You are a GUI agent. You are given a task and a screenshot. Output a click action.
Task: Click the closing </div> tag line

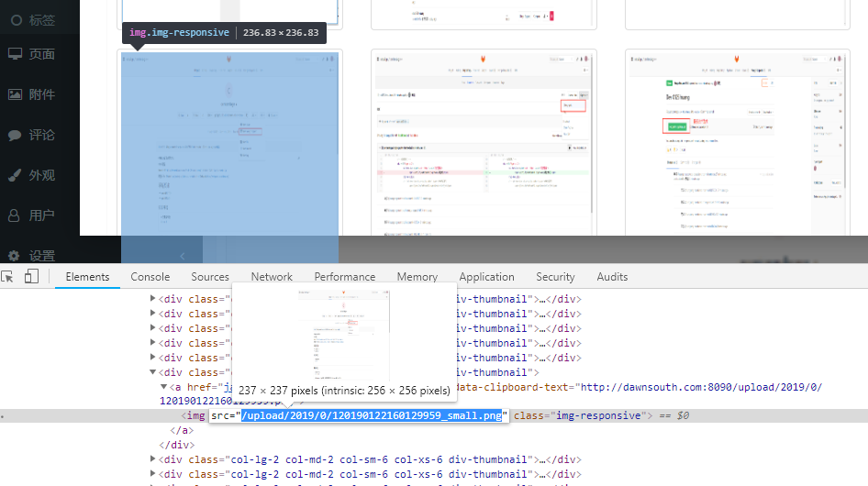tap(176, 445)
